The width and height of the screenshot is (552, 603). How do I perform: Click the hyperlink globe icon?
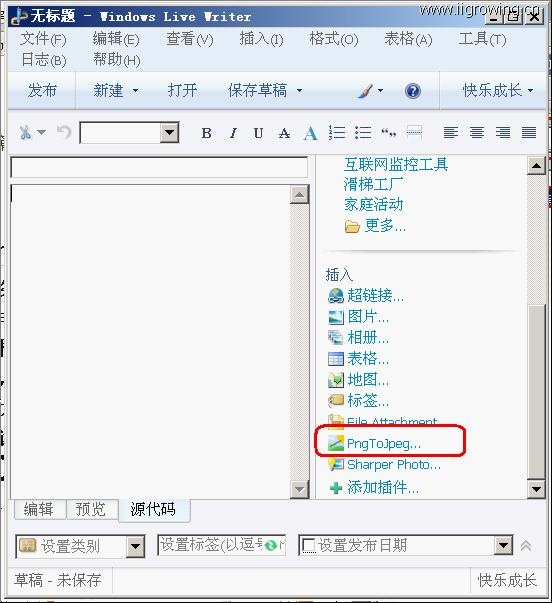[335, 296]
